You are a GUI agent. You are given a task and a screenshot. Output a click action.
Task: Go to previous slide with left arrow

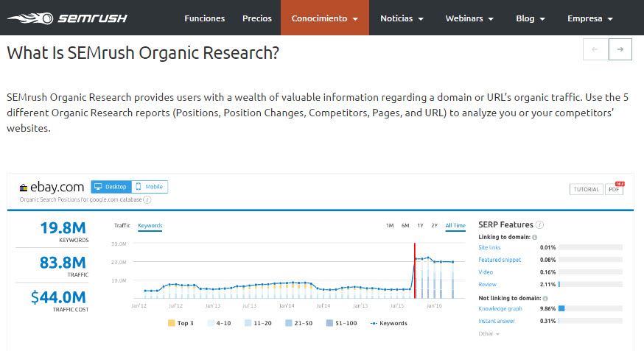point(595,49)
